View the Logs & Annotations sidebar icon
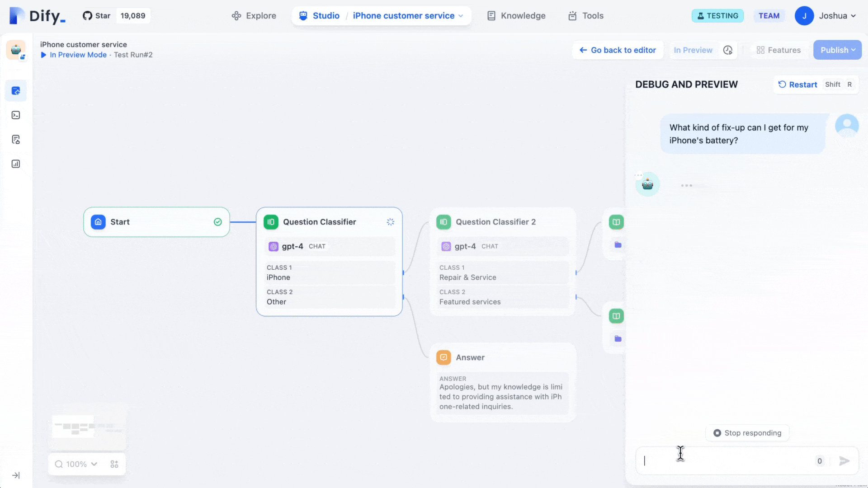 (16, 139)
